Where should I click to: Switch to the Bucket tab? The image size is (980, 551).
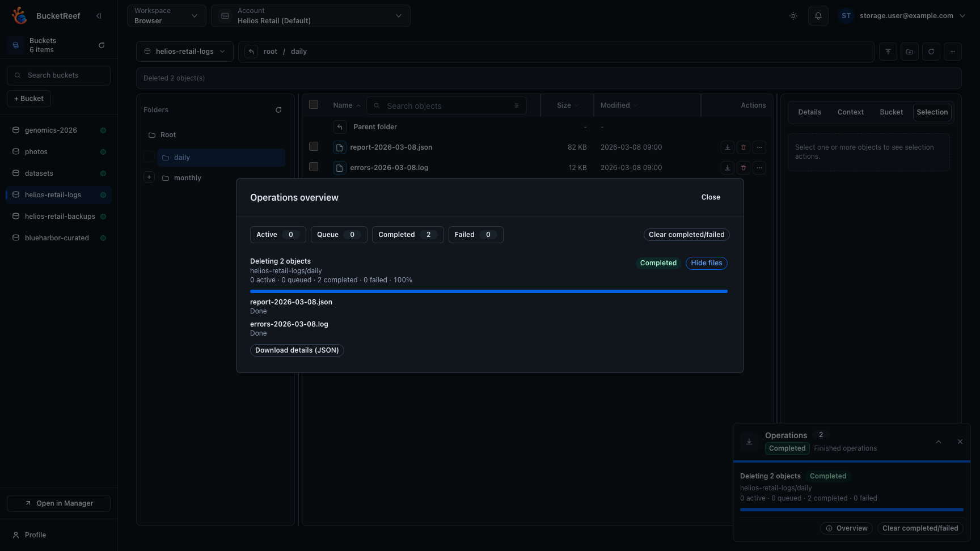[892, 112]
